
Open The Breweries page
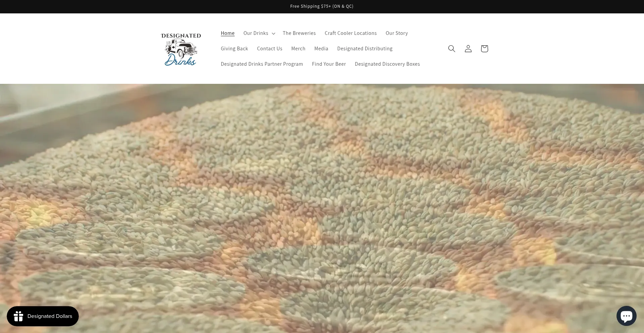click(x=299, y=33)
